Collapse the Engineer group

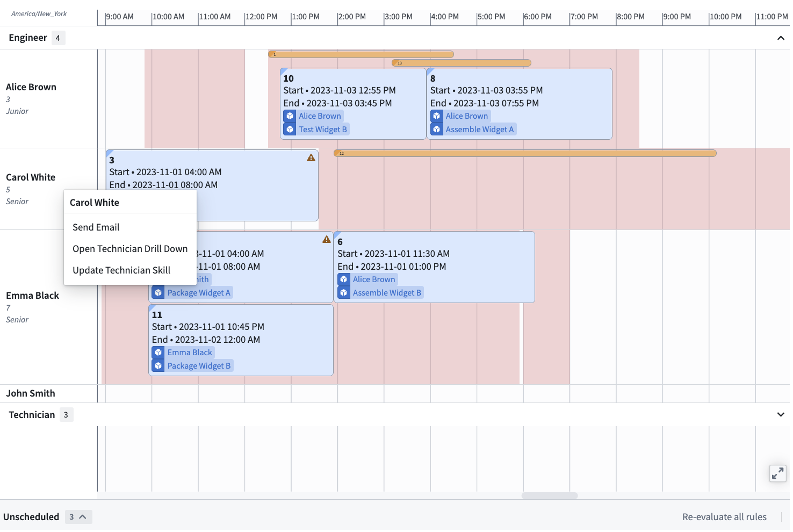point(781,38)
